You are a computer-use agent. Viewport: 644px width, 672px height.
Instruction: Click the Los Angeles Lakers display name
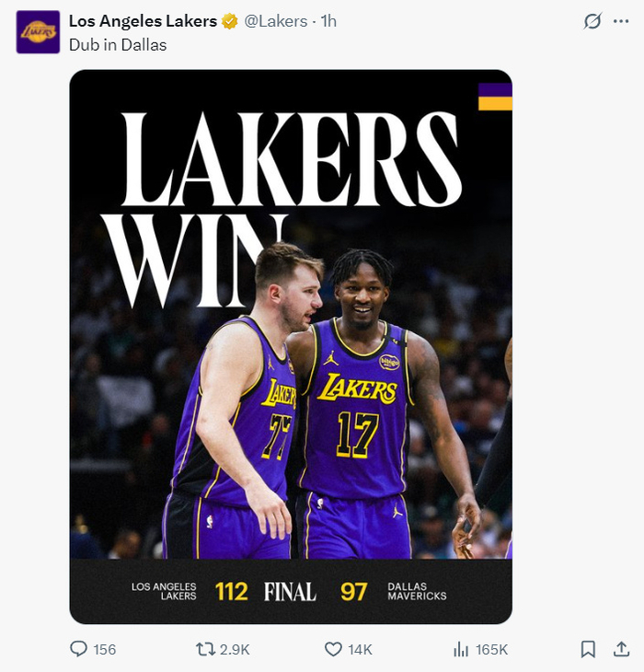[x=143, y=21]
